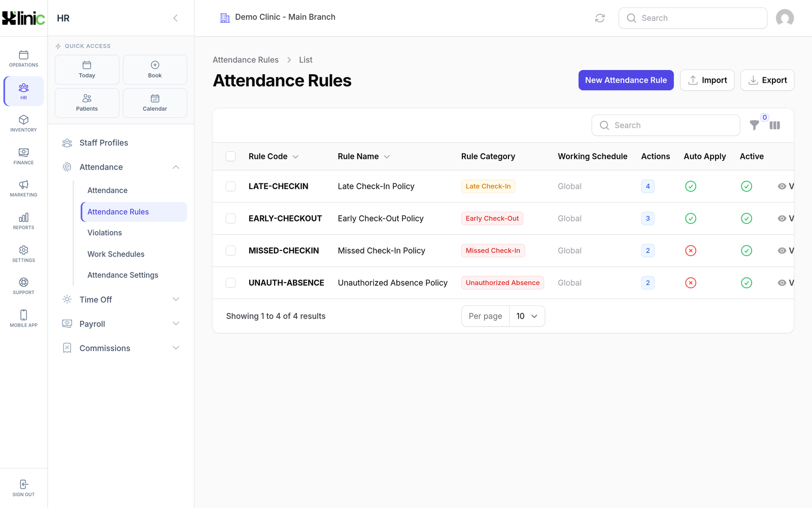
Task: Toggle select-all checkbox in table header
Action: pyautogui.click(x=231, y=156)
